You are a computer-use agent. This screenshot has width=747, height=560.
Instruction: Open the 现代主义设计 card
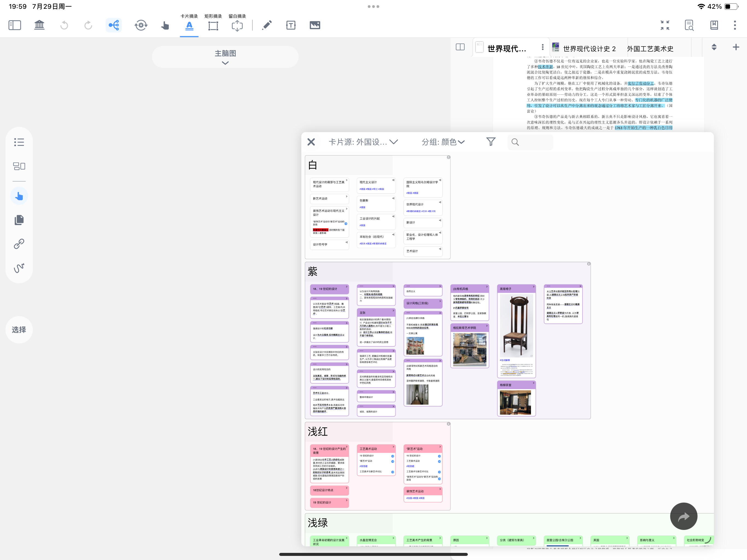click(376, 185)
